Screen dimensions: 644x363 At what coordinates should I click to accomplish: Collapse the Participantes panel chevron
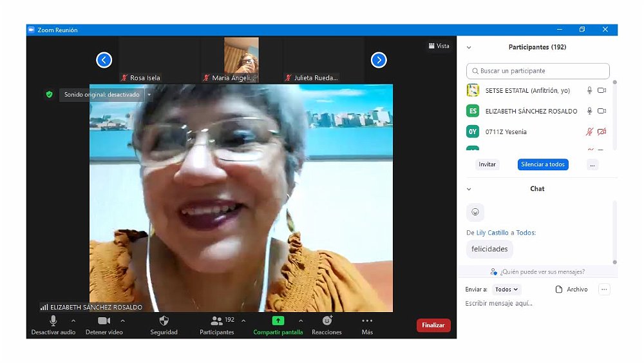coord(469,48)
